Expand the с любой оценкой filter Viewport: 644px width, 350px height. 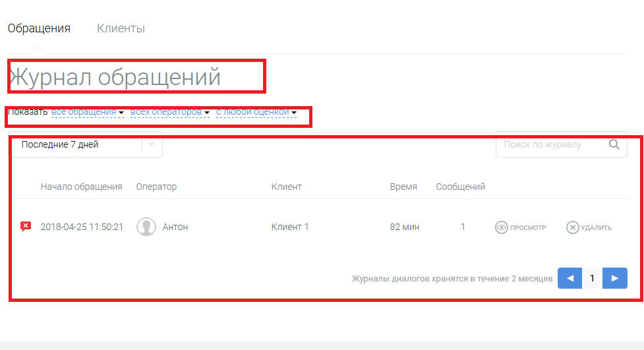point(256,112)
